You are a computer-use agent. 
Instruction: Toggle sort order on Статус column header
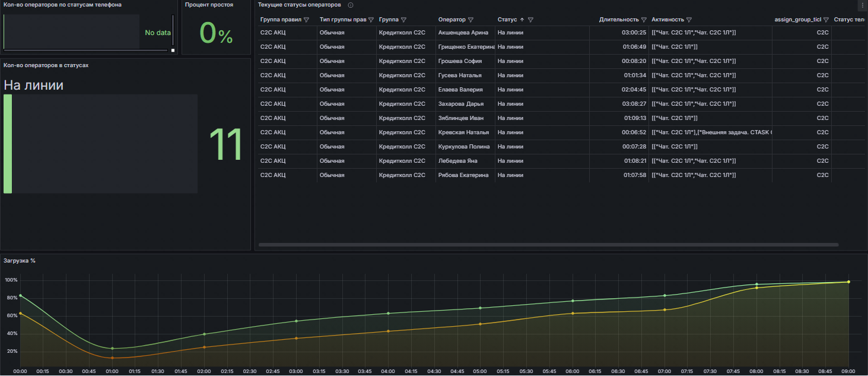point(508,20)
